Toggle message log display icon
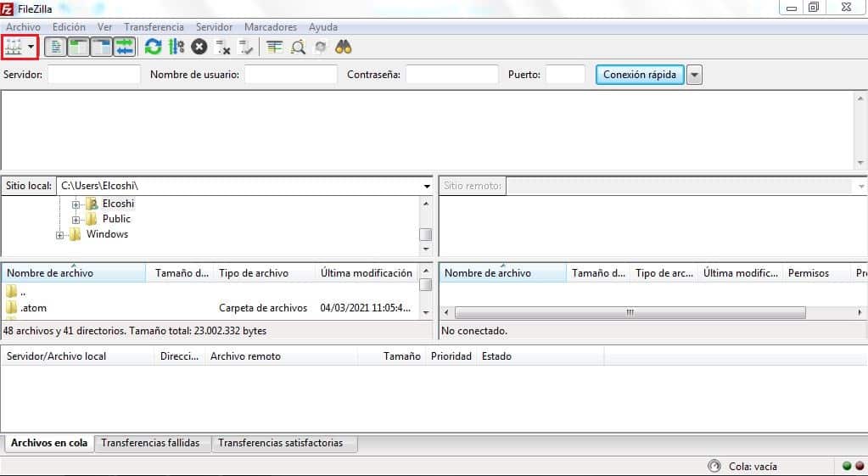868x476 pixels. 55,47
